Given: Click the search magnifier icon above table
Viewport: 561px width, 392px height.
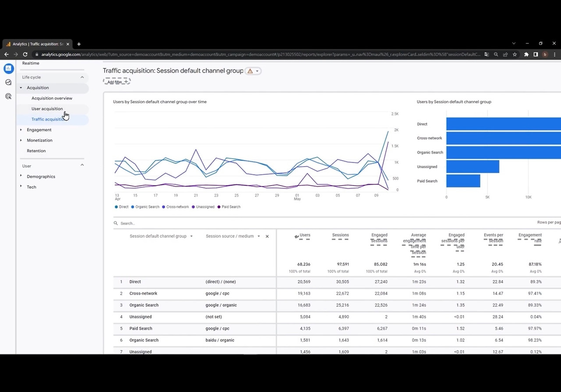Looking at the screenshot, I should pos(116,223).
